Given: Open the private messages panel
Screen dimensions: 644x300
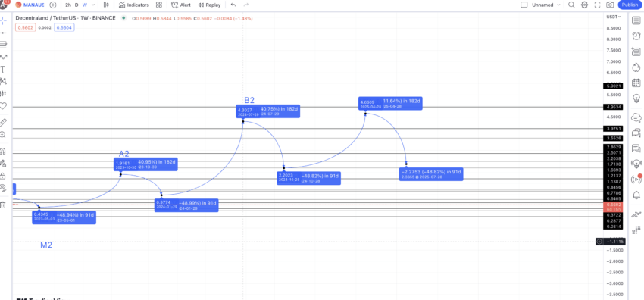Looking at the screenshot, I should (x=636, y=148).
